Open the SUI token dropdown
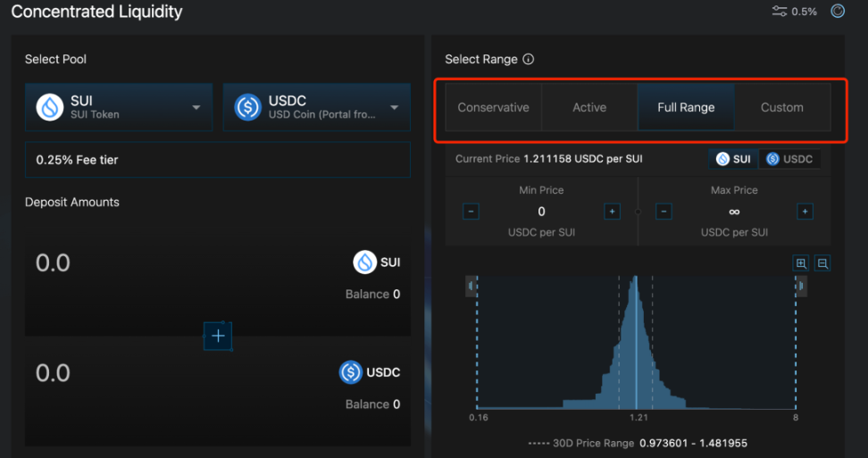Image resolution: width=868 pixels, height=458 pixels. pos(119,107)
